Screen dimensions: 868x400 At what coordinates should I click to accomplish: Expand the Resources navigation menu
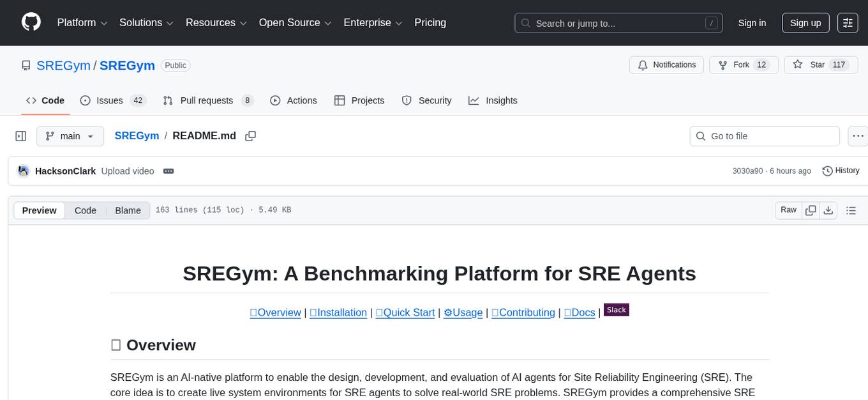click(216, 22)
